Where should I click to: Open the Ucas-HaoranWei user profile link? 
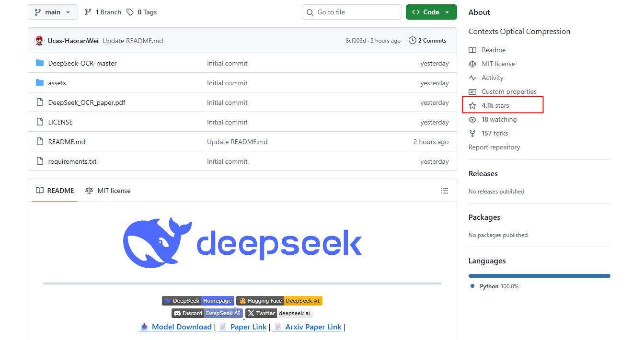pos(73,41)
